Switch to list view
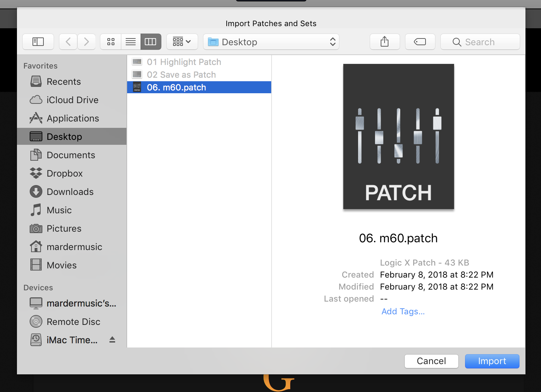The height and width of the screenshot is (392, 541). point(131,42)
